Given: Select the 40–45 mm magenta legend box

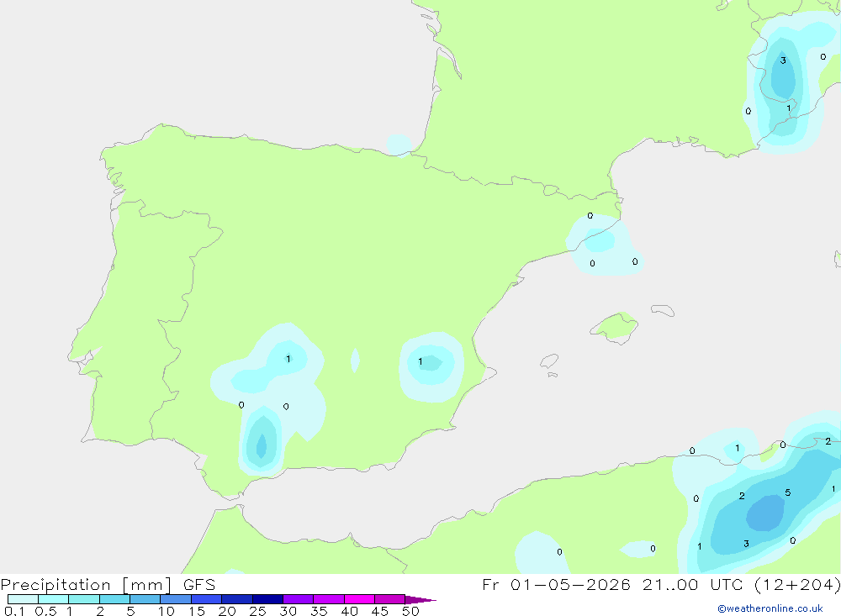Looking at the screenshot, I should [359, 599].
